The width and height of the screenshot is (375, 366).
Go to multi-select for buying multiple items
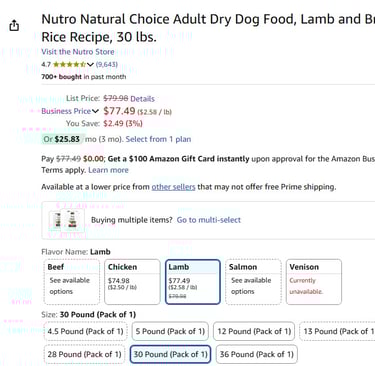(x=209, y=220)
